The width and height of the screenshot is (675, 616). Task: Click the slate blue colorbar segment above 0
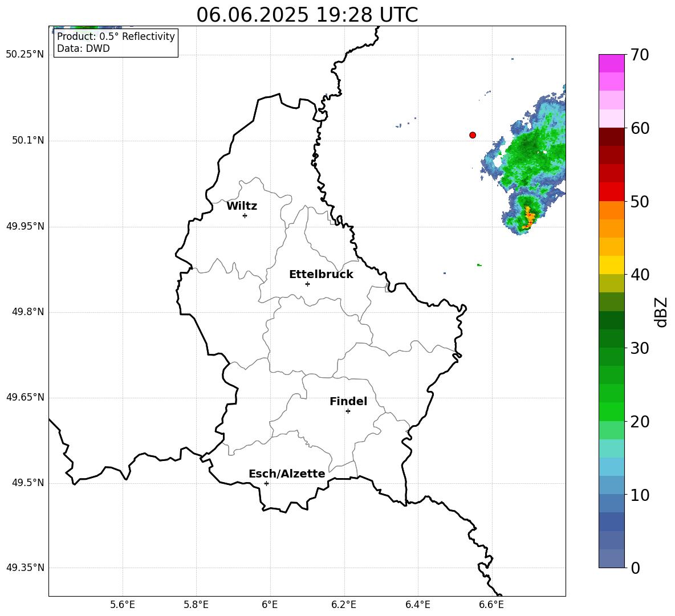coord(611,558)
